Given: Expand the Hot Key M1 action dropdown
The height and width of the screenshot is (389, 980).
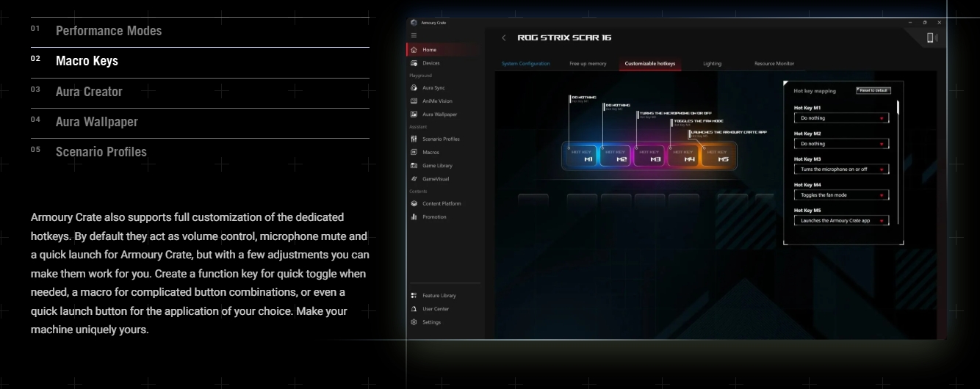Looking at the screenshot, I should pyautogui.click(x=841, y=118).
